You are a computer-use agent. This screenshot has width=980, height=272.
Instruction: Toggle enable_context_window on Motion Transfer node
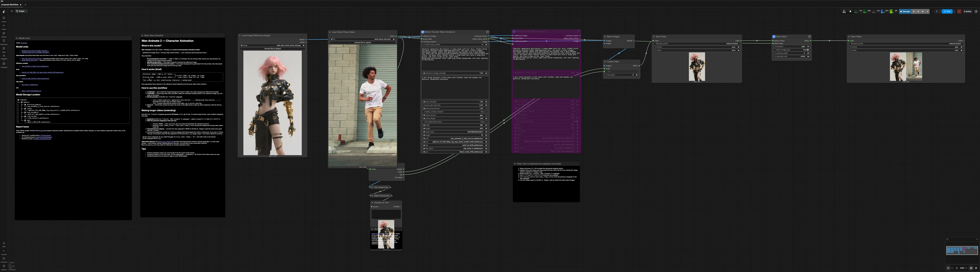[455, 112]
